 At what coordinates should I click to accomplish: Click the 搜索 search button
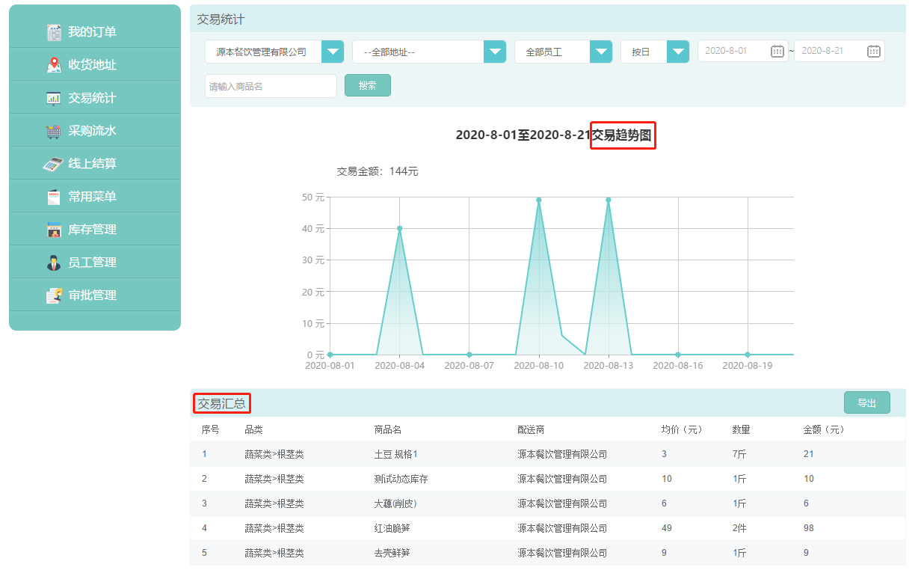(x=367, y=85)
